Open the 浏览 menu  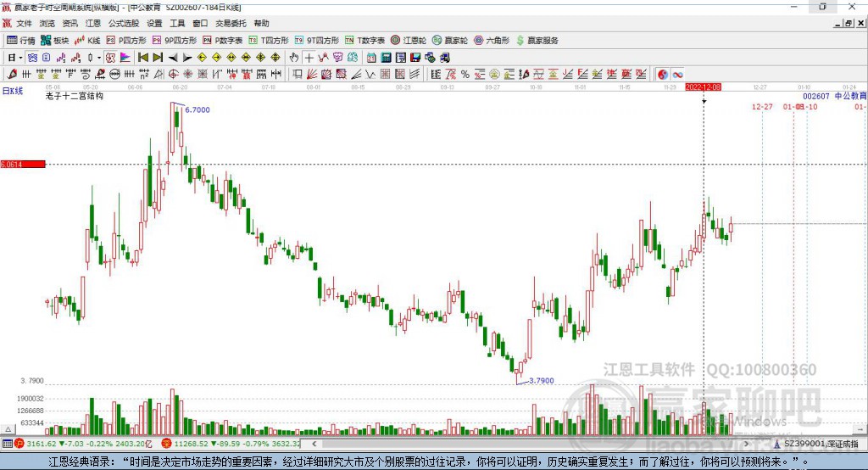point(47,23)
